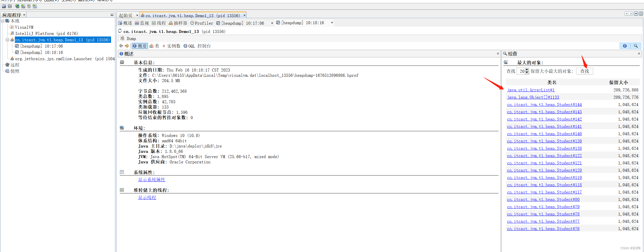Click the IntelliJ Platform icon in the tree

tap(12, 33)
